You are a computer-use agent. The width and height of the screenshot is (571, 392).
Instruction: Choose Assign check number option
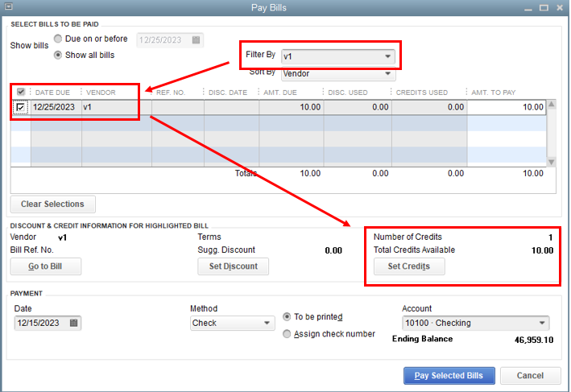(287, 333)
